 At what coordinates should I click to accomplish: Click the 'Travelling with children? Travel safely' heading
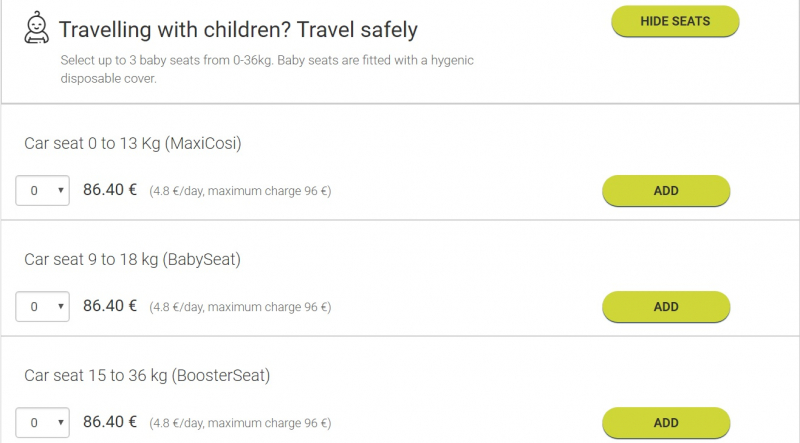[238, 29]
